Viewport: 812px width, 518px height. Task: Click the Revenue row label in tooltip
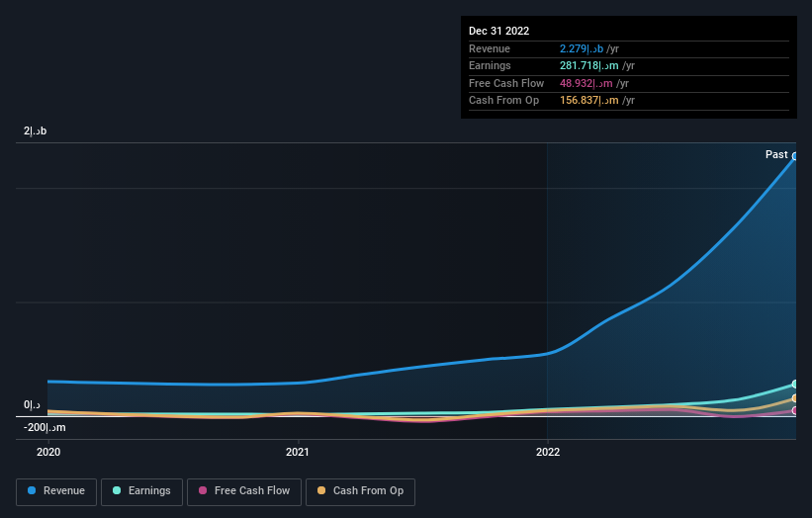click(x=490, y=48)
